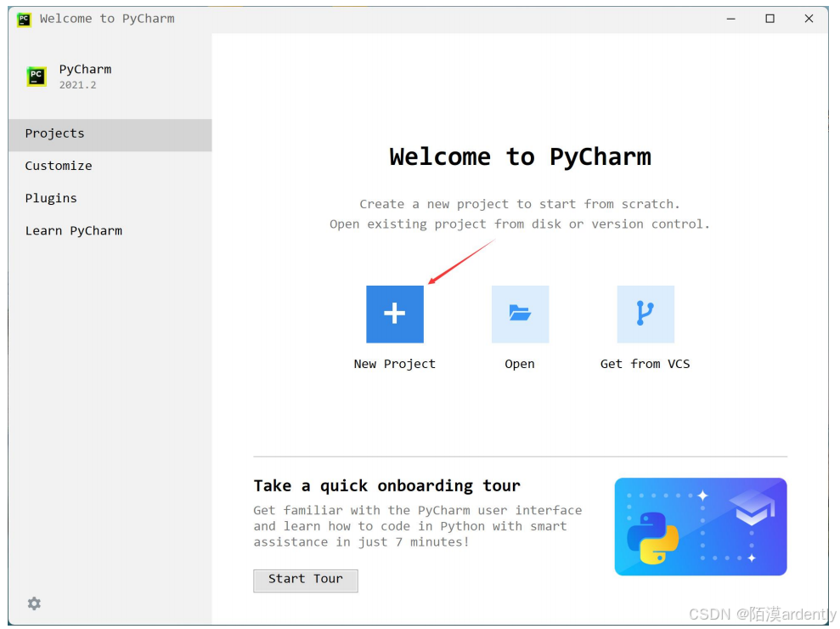This screenshot has width=840, height=629.
Task: Maximize the Welcome to PyCharm window
Action: pyautogui.click(x=770, y=20)
